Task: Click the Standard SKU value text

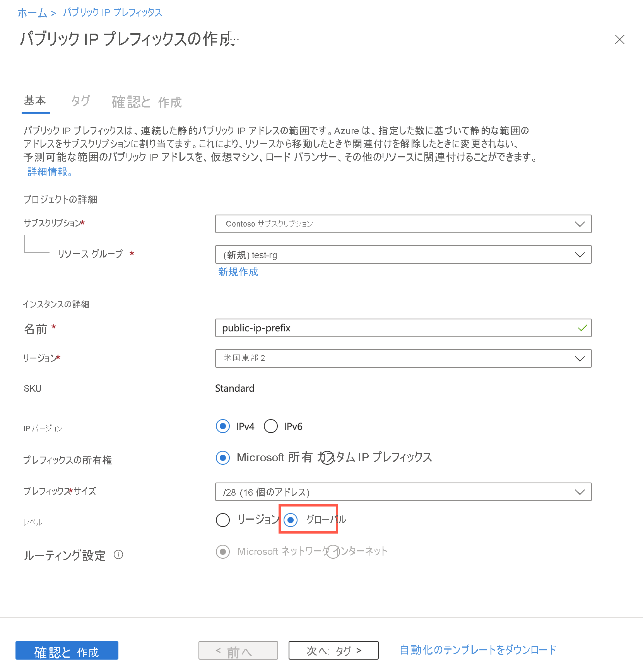Action: [x=235, y=388]
